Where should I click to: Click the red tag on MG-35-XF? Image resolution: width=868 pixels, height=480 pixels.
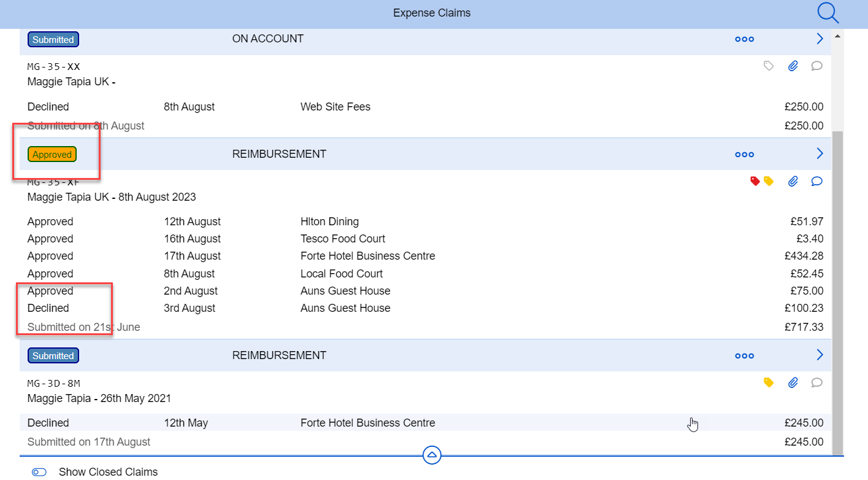coord(755,181)
